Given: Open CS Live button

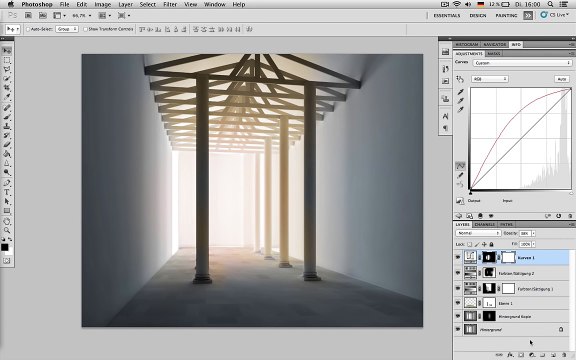Looking at the screenshot, I should (555, 15).
